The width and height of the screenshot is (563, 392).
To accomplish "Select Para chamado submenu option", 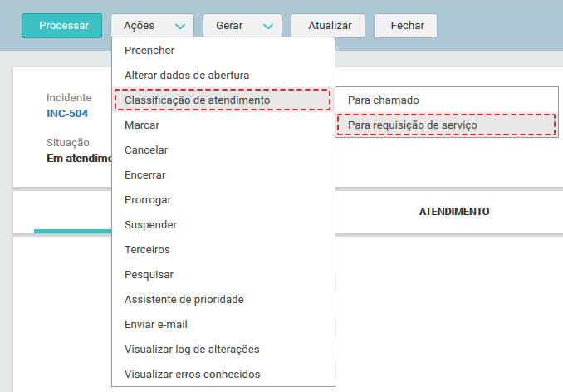I will pyautogui.click(x=447, y=100).
